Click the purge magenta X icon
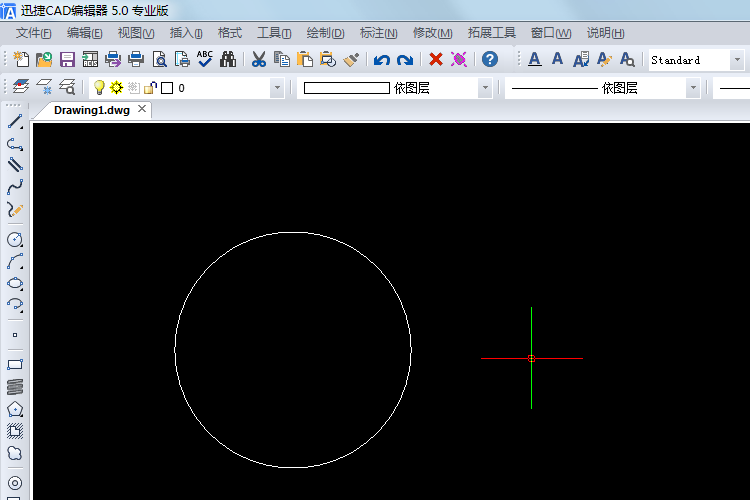This screenshot has height=500, width=750. 459,59
